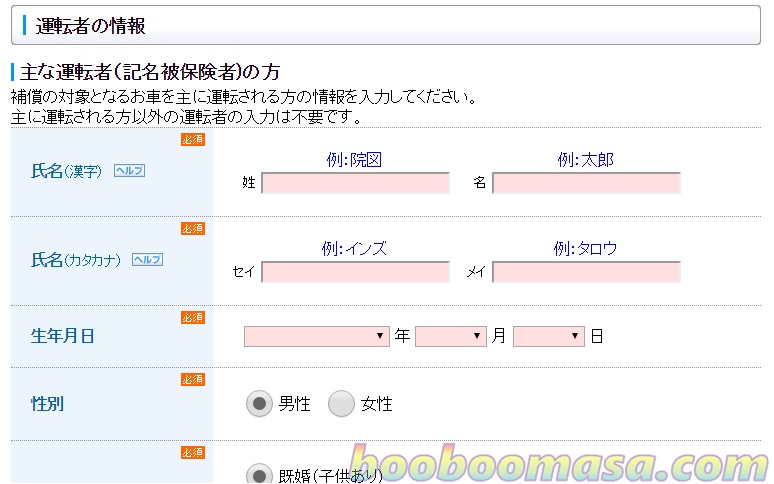Screen dimensions: 774x484
Task: Click the 例:インズ example text
Action: click(354, 249)
